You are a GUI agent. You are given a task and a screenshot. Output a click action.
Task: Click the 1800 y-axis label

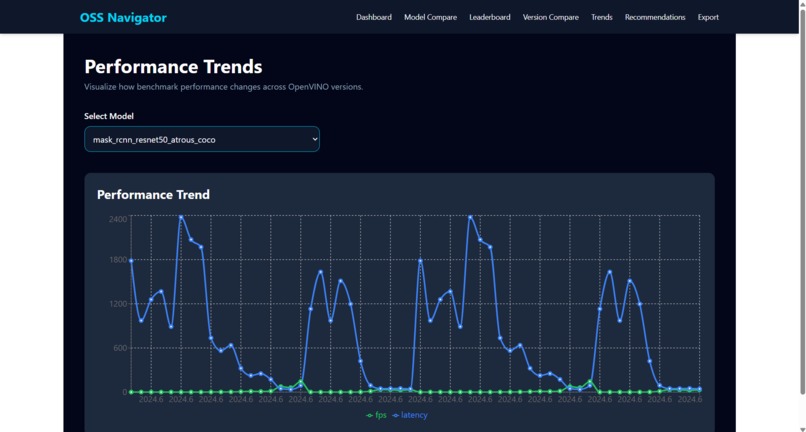coord(117,260)
